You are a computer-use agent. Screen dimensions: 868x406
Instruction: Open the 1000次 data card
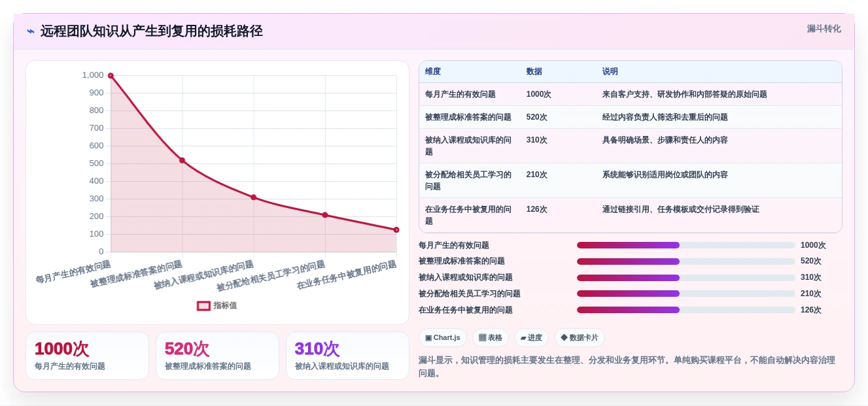[87, 356]
